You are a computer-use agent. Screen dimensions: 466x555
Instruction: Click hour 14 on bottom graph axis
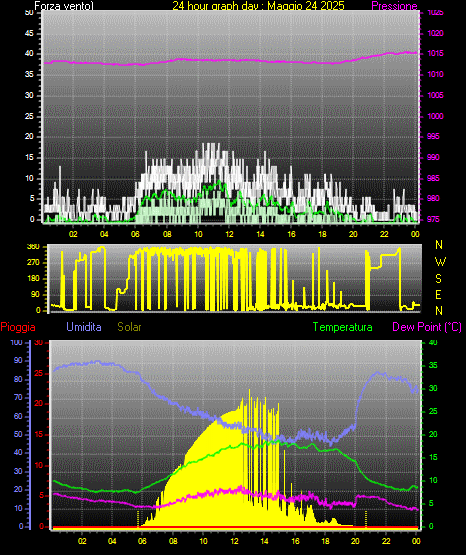pos(264,541)
